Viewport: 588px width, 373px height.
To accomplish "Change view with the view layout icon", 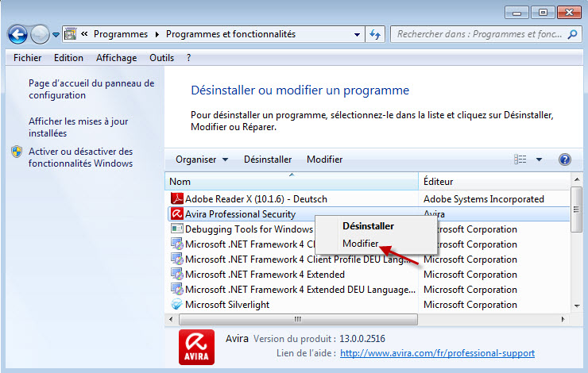I will point(520,160).
